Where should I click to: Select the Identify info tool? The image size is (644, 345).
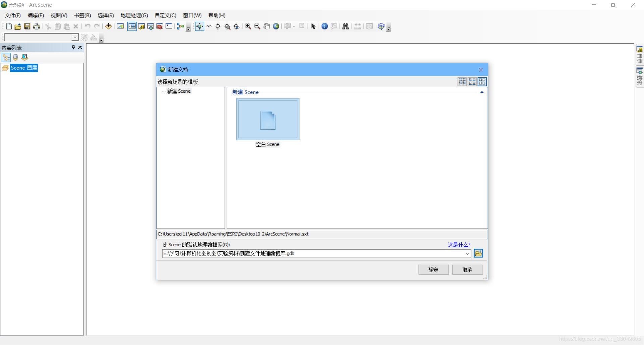(x=325, y=26)
